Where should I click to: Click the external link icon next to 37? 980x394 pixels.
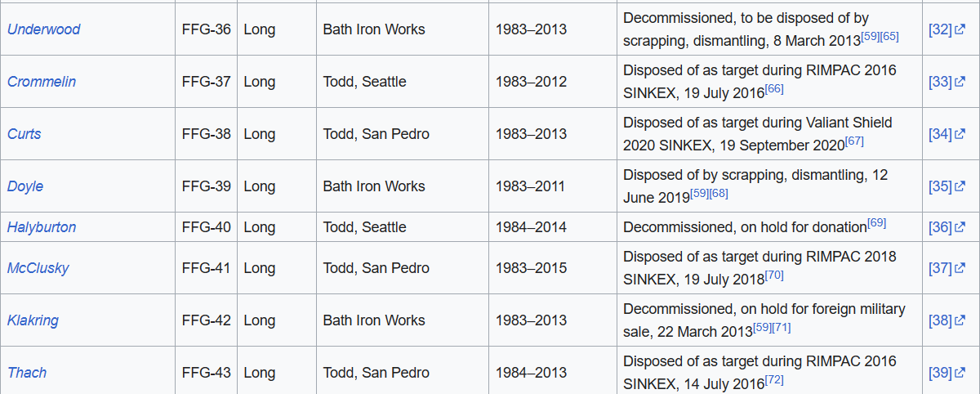[x=960, y=269]
